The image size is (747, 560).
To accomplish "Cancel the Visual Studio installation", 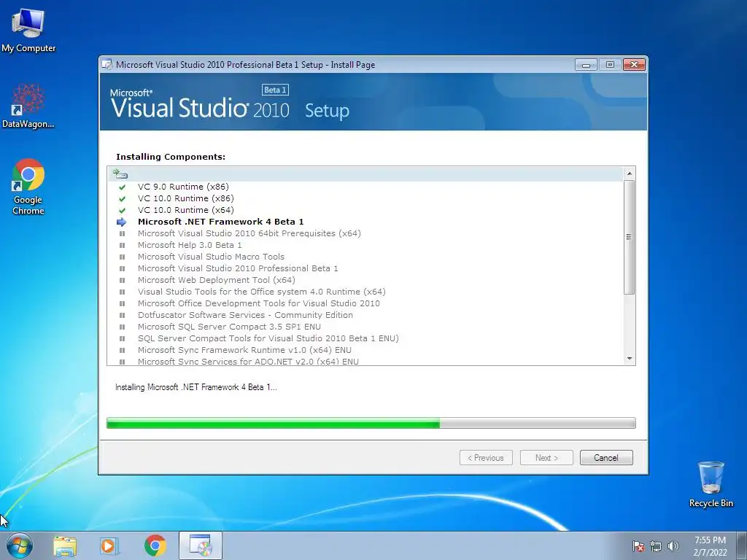I will click(606, 458).
